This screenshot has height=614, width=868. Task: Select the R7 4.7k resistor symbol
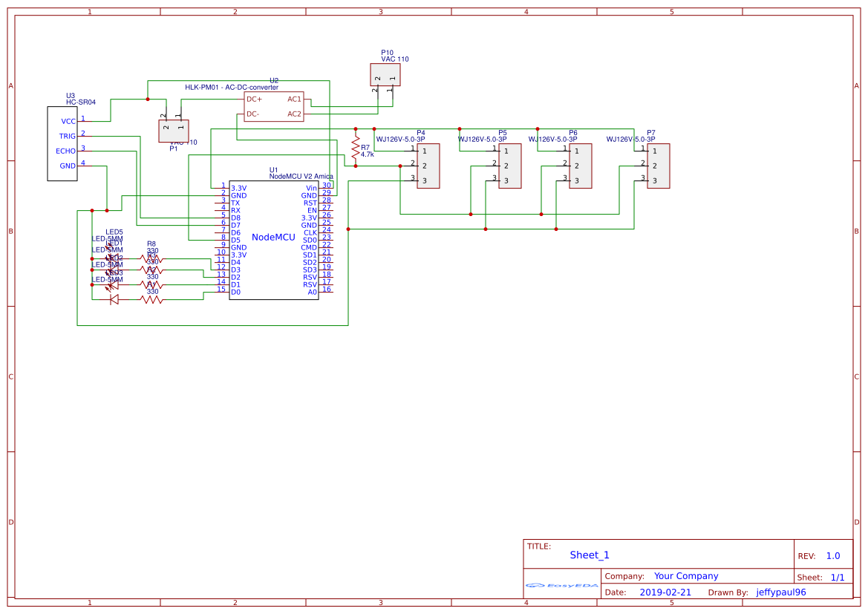[x=356, y=147]
